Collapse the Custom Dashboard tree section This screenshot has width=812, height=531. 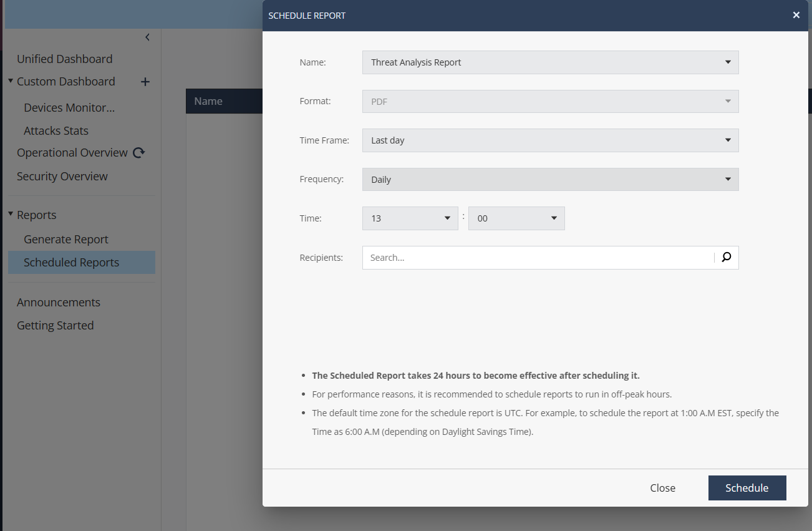[11, 81]
